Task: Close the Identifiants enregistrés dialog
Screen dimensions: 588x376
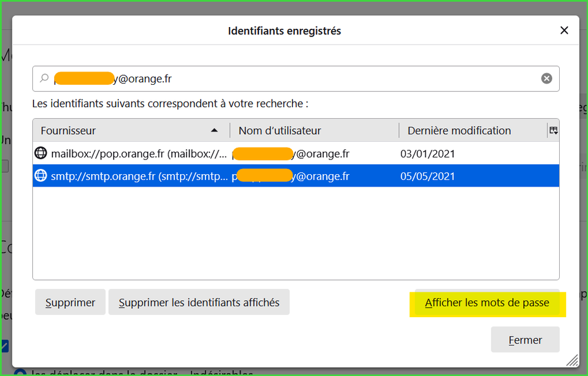Action: [564, 31]
